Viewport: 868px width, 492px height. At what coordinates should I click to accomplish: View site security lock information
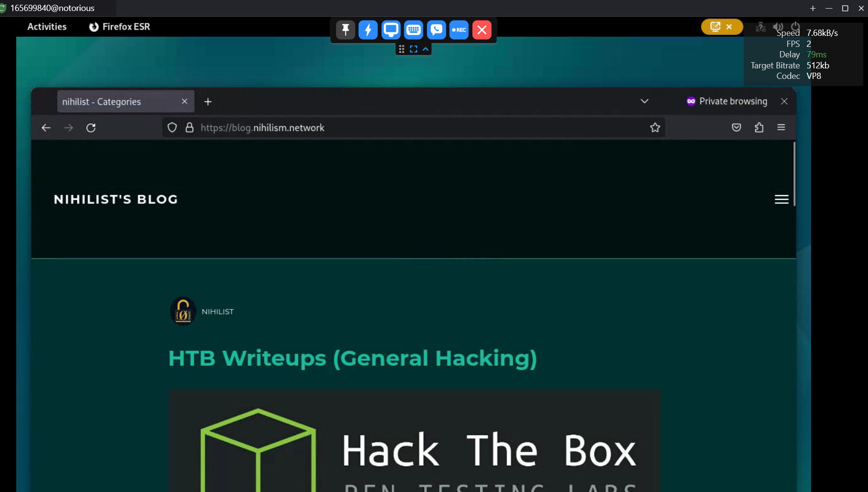coord(189,127)
